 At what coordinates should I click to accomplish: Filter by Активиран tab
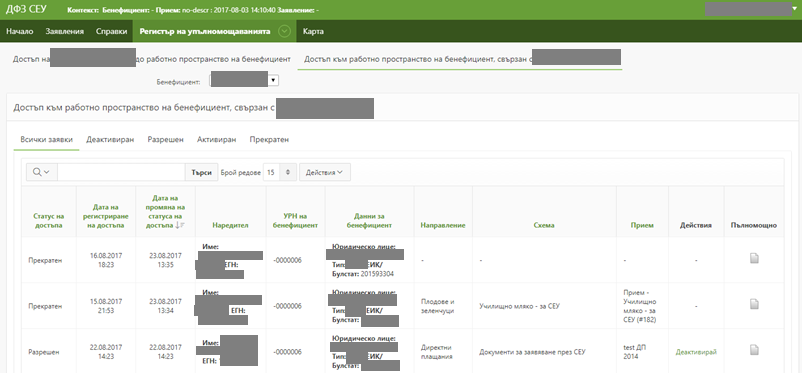(x=216, y=140)
